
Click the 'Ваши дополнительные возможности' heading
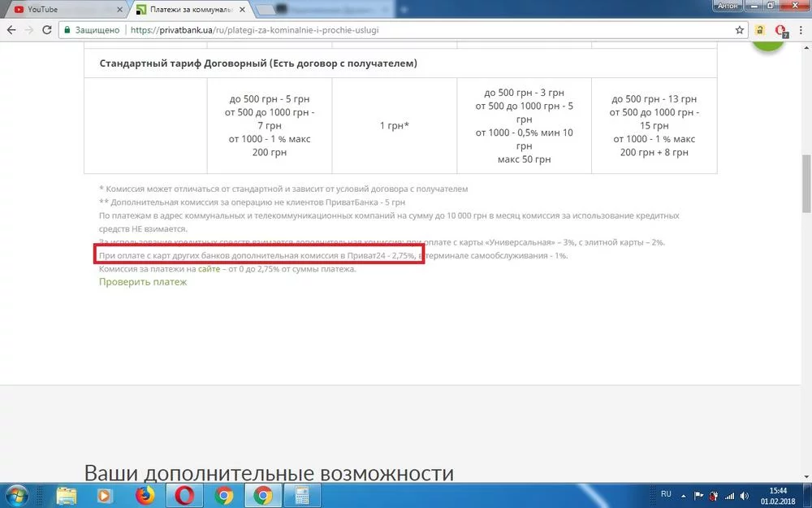(269, 473)
